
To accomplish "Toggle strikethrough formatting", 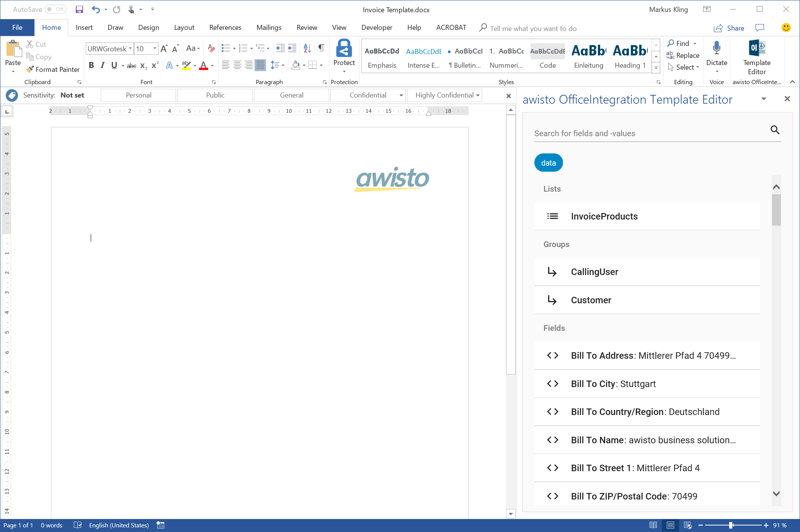I will point(131,66).
